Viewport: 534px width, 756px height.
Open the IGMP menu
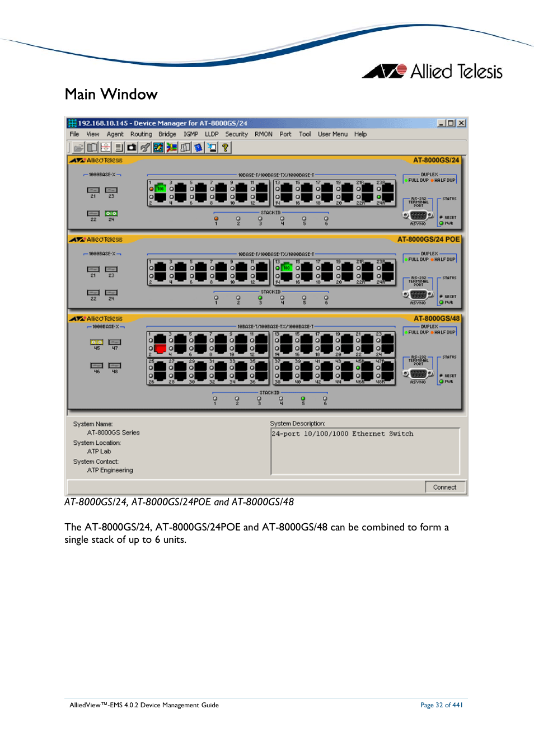191,134
